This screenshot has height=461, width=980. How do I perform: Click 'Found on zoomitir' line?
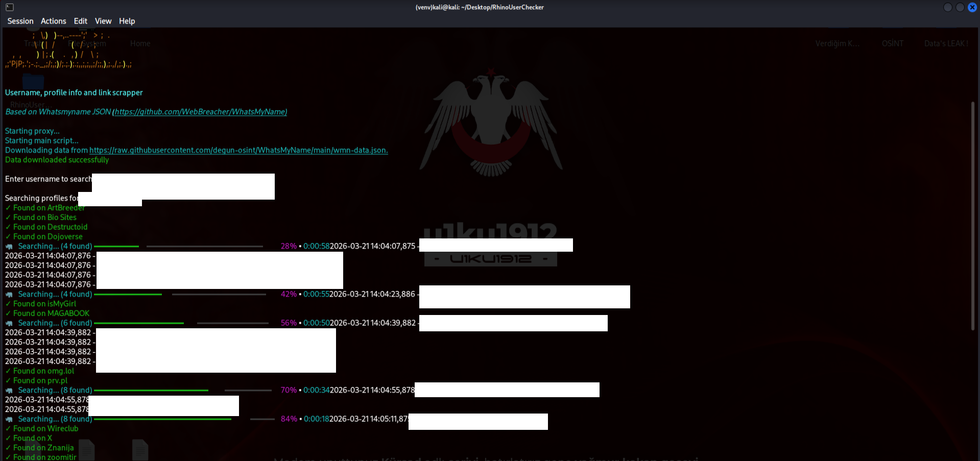(41, 457)
